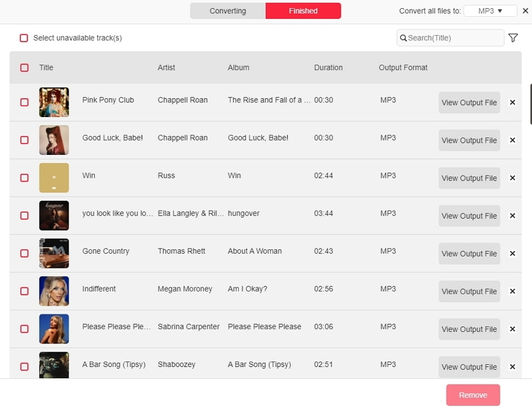
Task: Check the select-all box beside Title header
Action: (24, 67)
